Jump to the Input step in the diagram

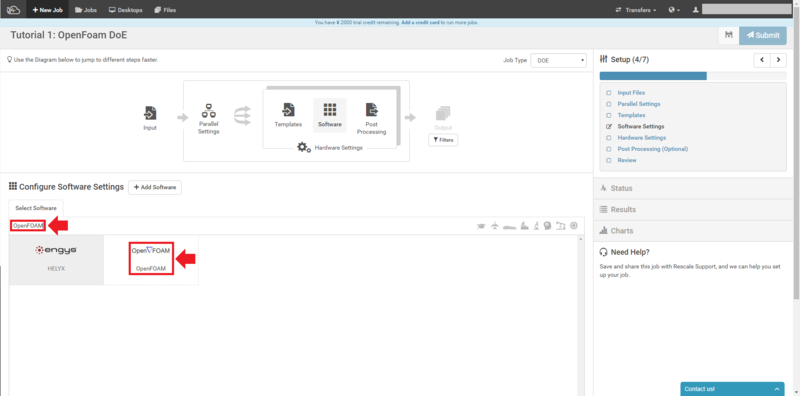point(150,118)
